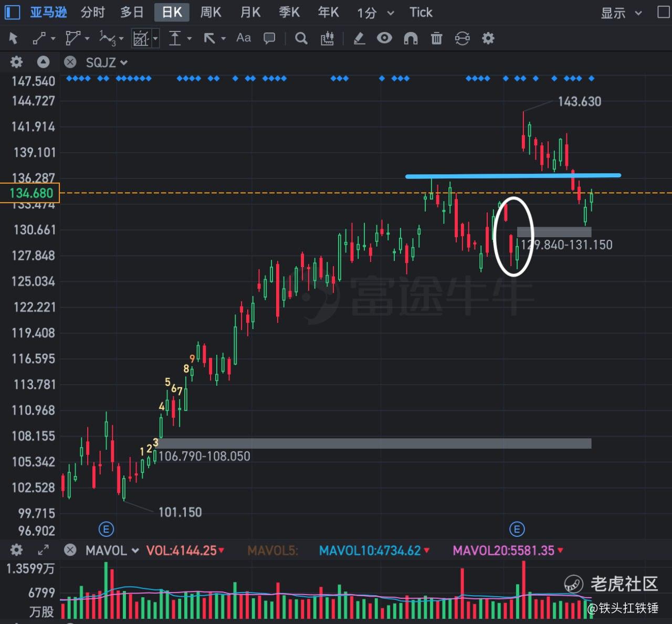This screenshot has width=672, height=624.
Task: Select the cursor pointer tool
Action: [14, 38]
